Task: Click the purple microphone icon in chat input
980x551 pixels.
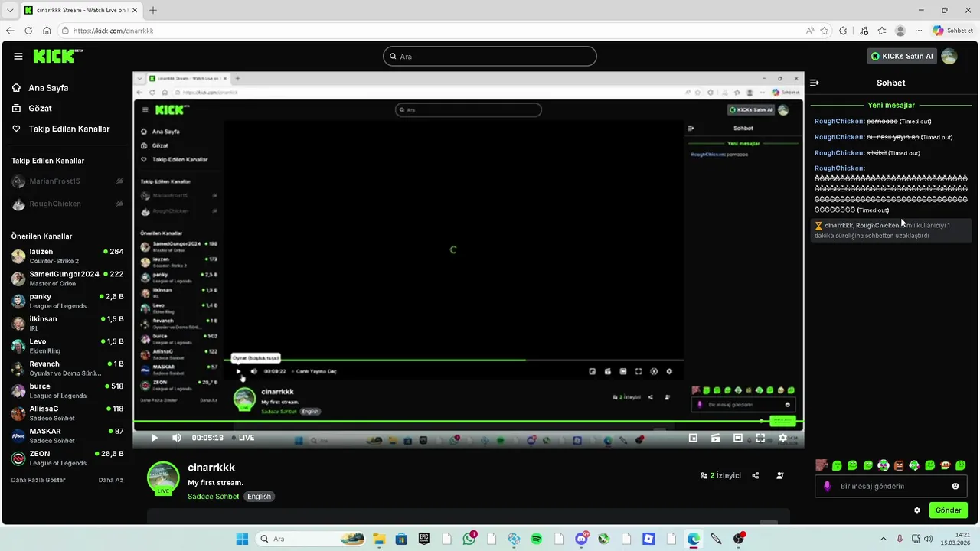Action: pos(827,486)
